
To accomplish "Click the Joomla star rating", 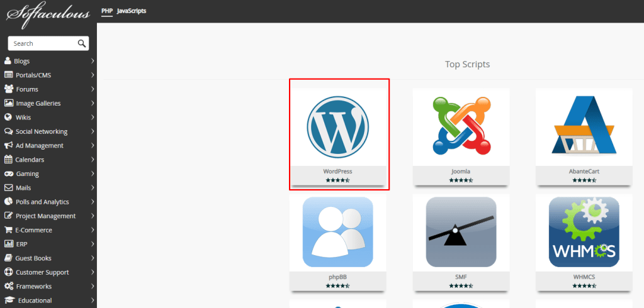I will click(x=461, y=180).
